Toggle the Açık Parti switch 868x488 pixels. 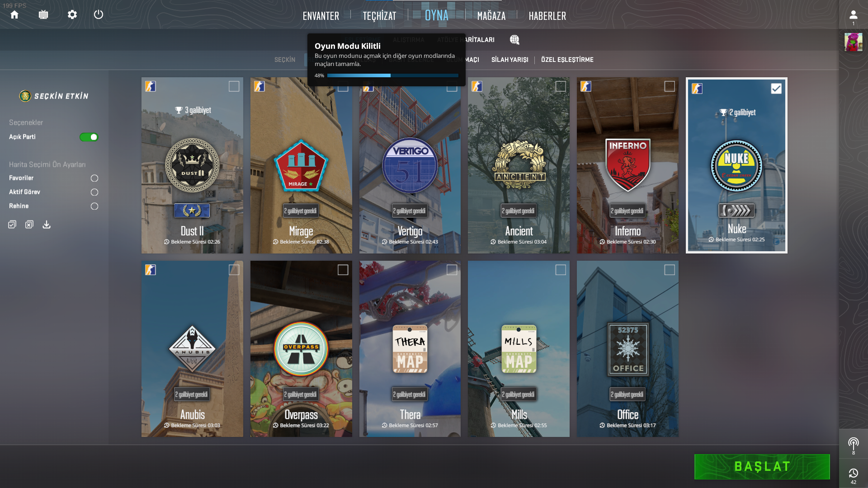[89, 137]
